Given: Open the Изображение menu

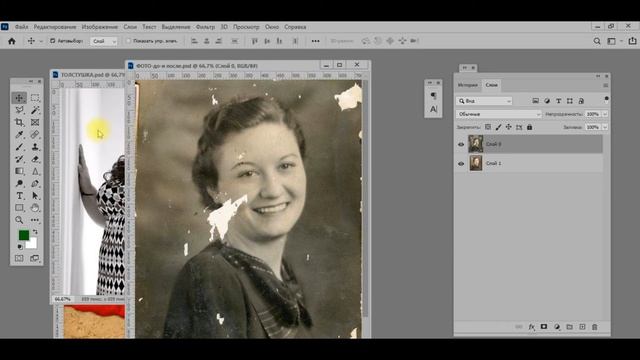Looking at the screenshot, I should click(100, 27).
